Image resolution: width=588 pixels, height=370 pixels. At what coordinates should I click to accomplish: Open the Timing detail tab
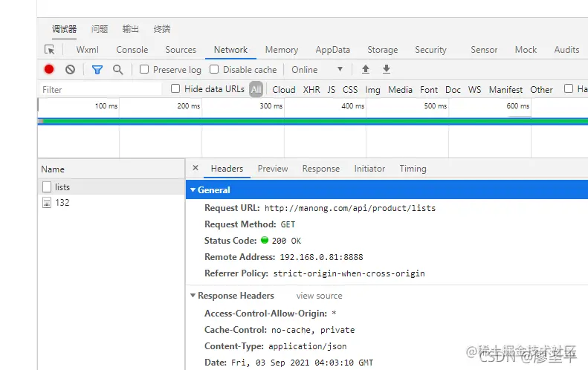click(x=413, y=169)
